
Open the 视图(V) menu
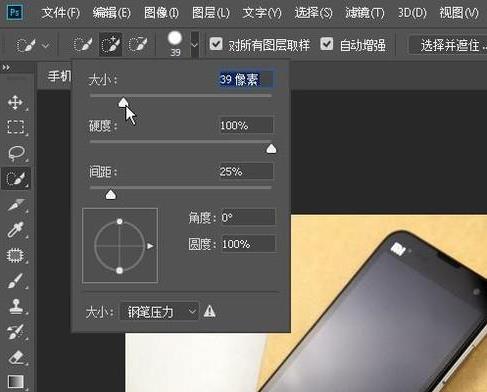(x=459, y=13)
